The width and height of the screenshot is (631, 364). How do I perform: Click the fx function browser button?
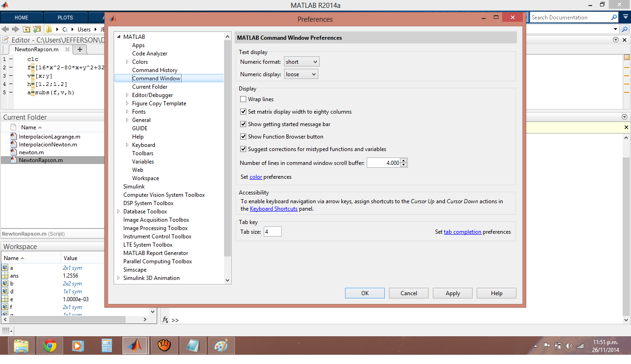tap(165, 319)
